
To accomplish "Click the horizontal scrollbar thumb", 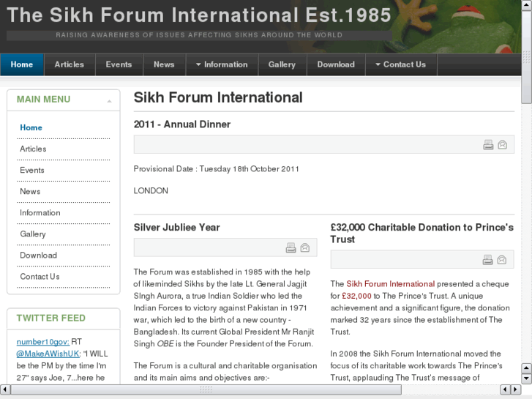I will pos(206,389).
